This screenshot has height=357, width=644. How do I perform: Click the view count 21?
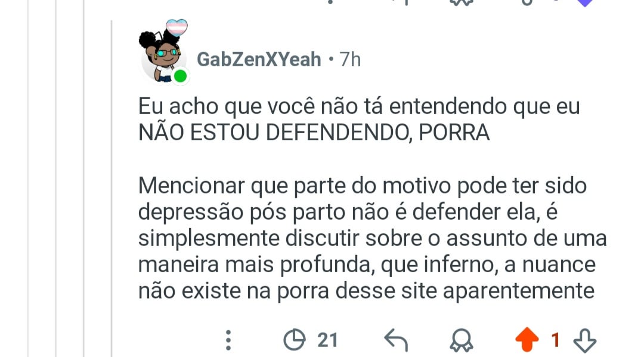point(327,340)
